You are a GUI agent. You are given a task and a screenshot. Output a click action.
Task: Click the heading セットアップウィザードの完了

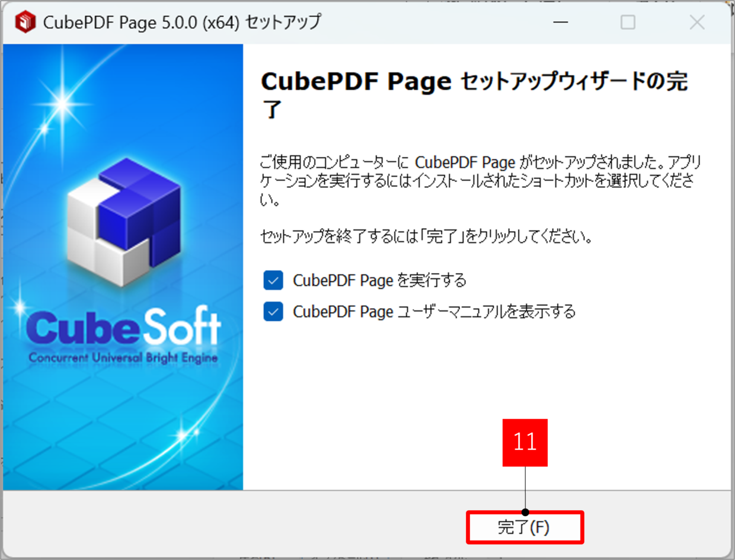coord(474,95)
